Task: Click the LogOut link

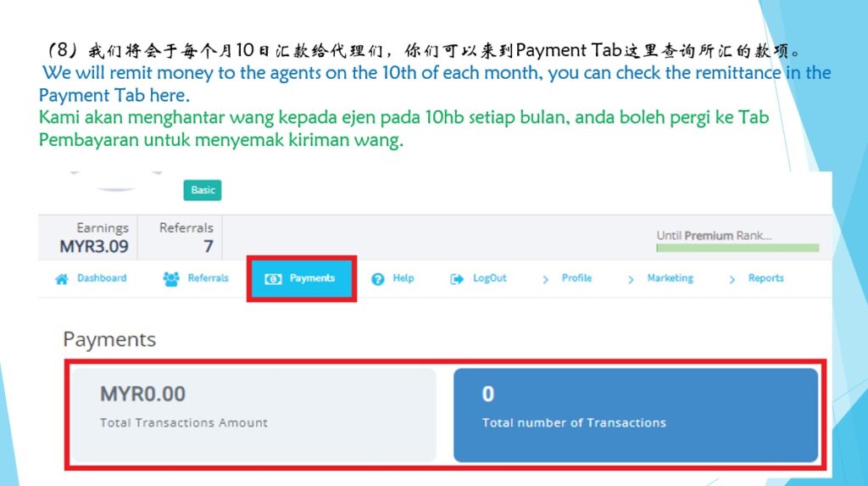Action: [490, 278]
